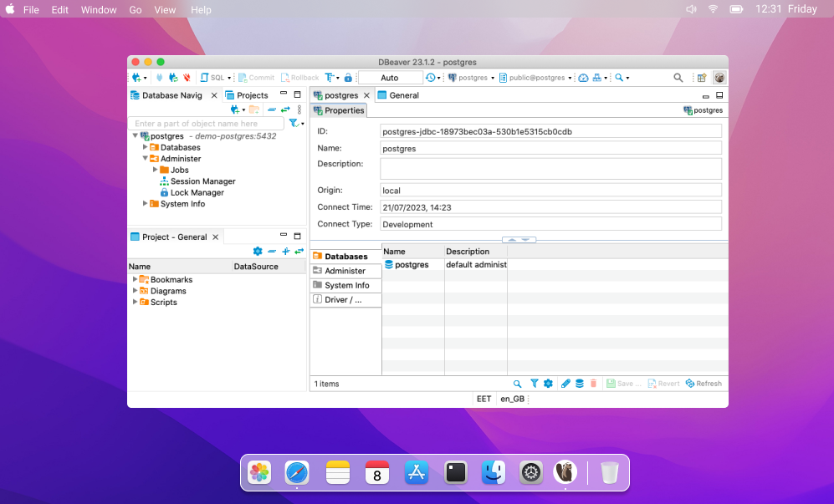Screen dimensions: 834x504
Task: Toggle the connection lock icon
Action: (348, 78)
